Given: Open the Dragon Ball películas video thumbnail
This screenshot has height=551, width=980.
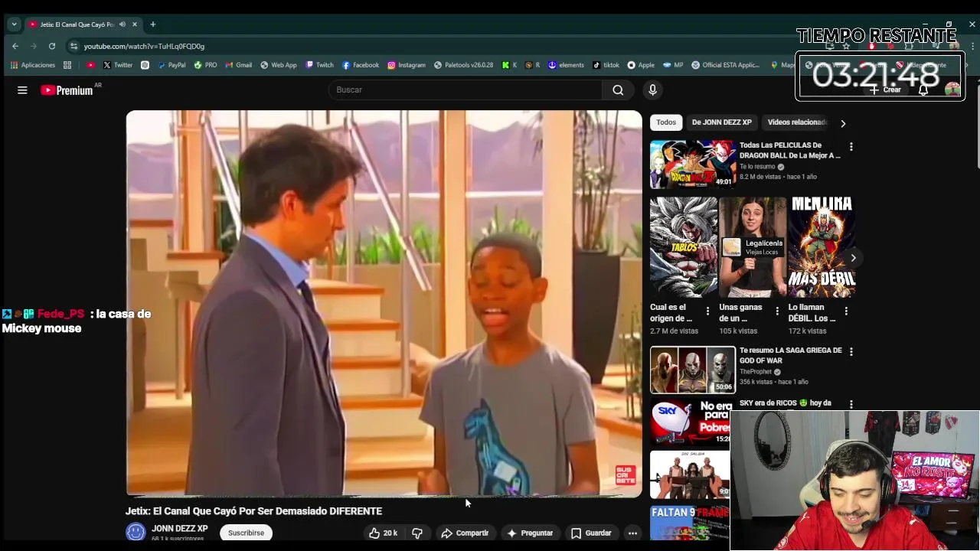Looking at the screenshot, I should (x=693, y=164).
